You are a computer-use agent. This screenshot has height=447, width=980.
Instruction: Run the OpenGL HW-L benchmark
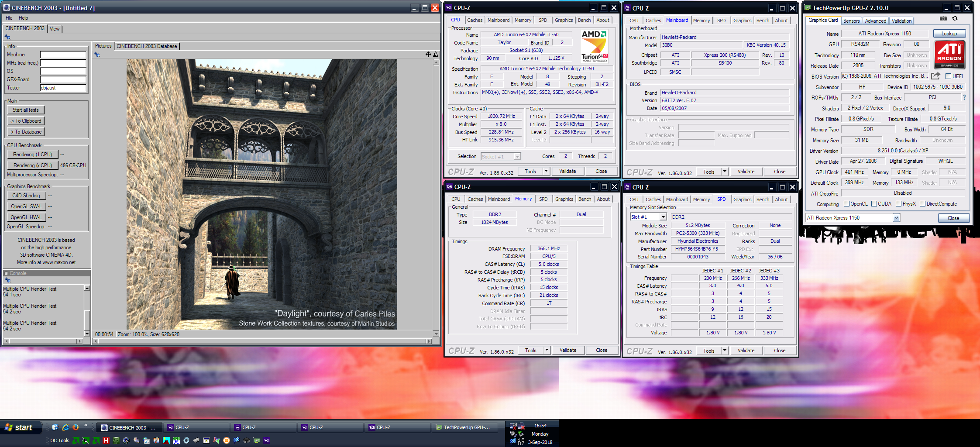point(26,217)
